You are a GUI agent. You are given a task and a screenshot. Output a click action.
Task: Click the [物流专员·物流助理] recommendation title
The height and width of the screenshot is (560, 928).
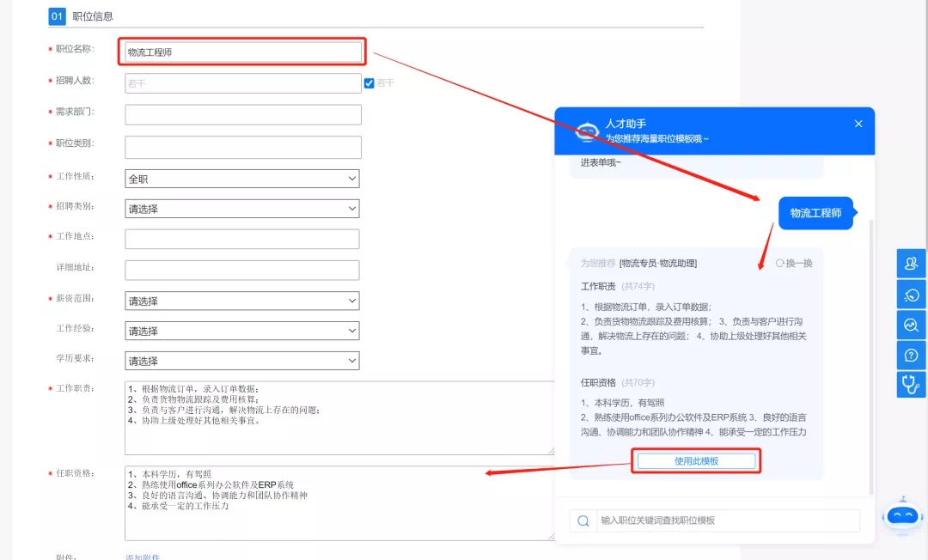[658, 263]
